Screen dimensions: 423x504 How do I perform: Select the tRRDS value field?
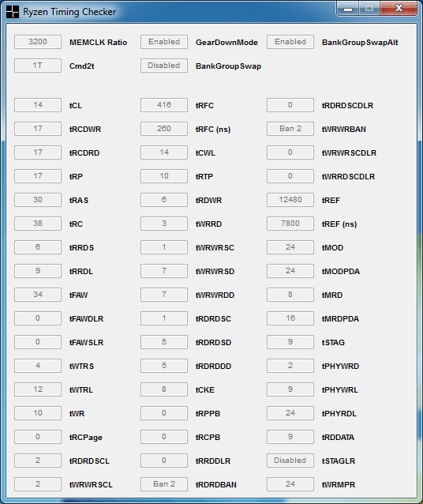pos(38,247)
